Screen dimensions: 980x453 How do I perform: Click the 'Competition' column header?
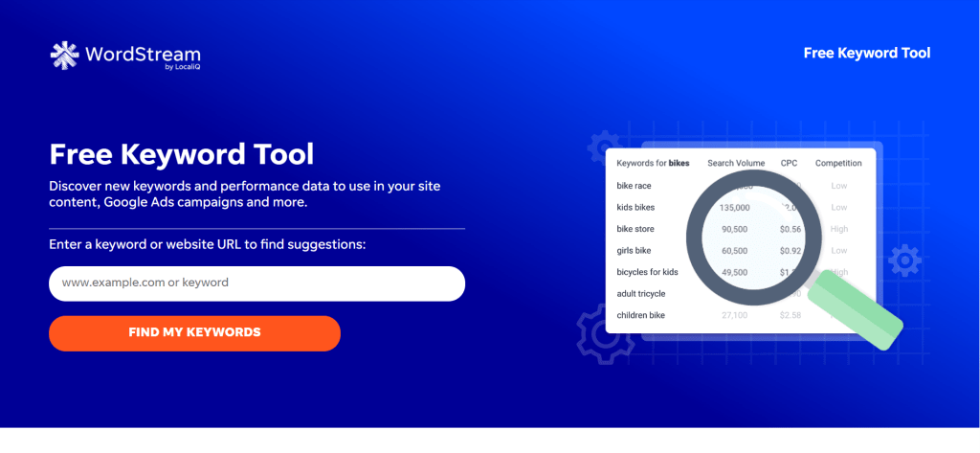tap(838, 164)
